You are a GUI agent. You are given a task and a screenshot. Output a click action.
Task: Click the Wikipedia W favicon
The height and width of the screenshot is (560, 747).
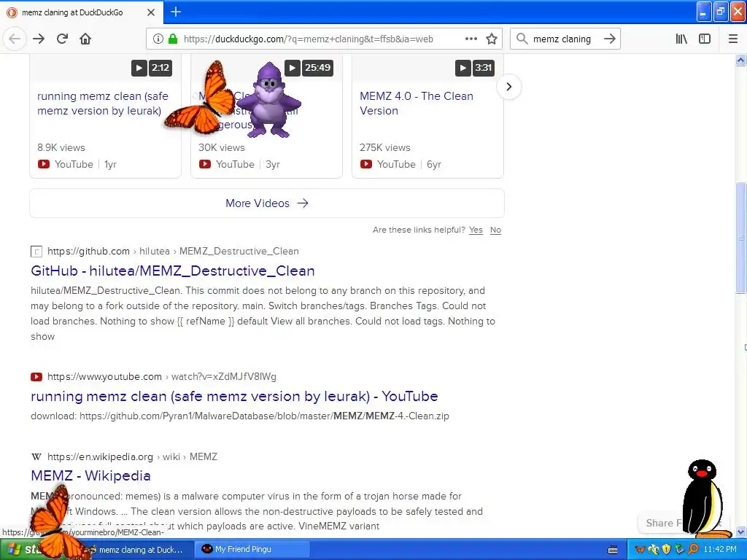tap(36, 456)
